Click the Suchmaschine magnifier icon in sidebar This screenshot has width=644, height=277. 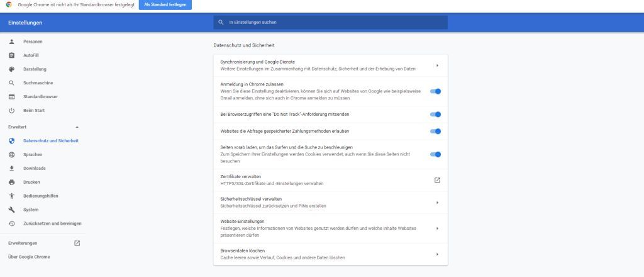(x=11, y=83)
